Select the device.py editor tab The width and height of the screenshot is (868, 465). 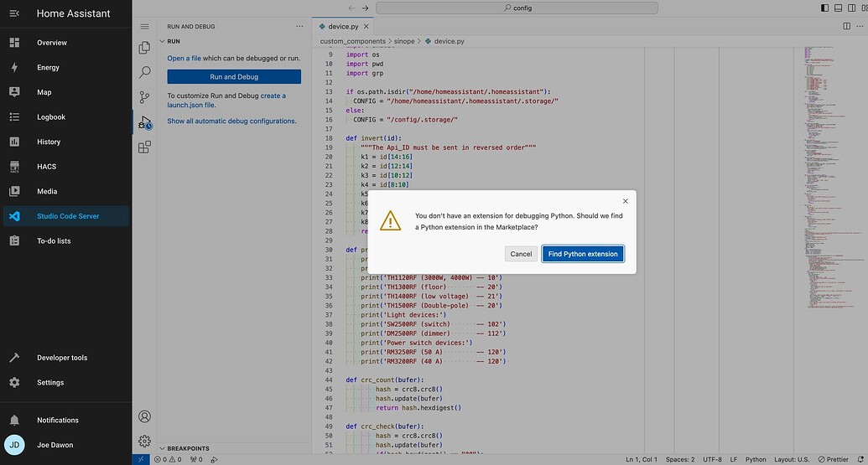tap(343, 26)
